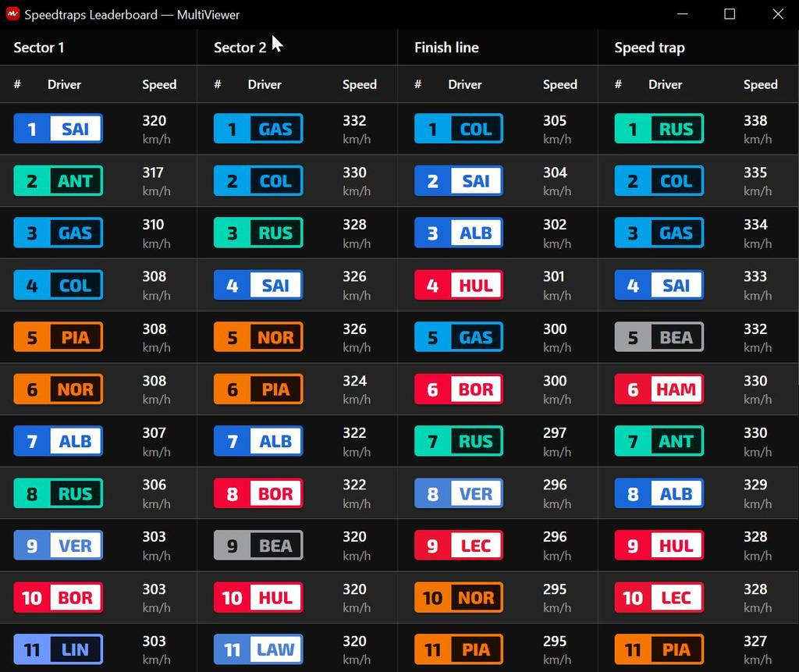Viewport: 799px width, 672px height.
Task: Click the Sector 2 Speed column header
Action: coord(360,84)
